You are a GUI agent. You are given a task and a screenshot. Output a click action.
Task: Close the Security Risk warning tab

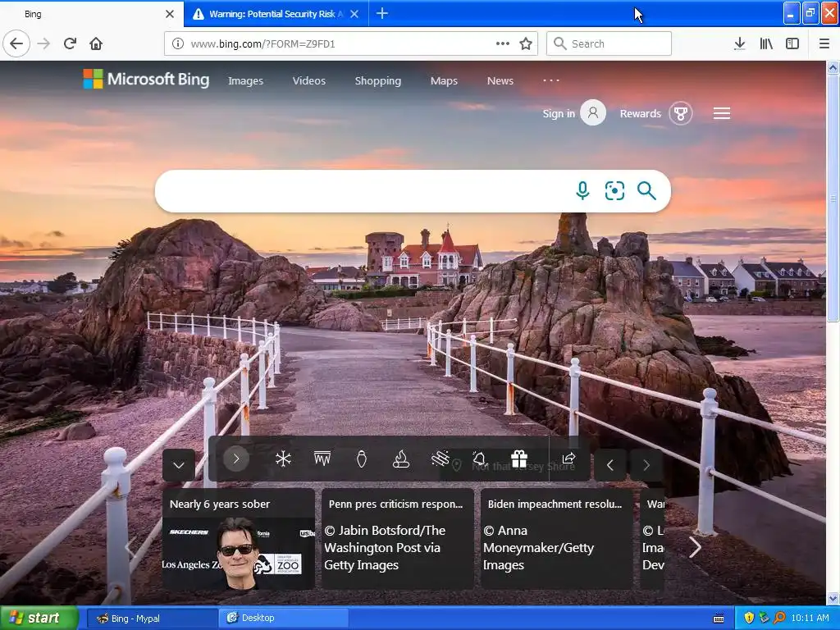click(x=354, y=14)
